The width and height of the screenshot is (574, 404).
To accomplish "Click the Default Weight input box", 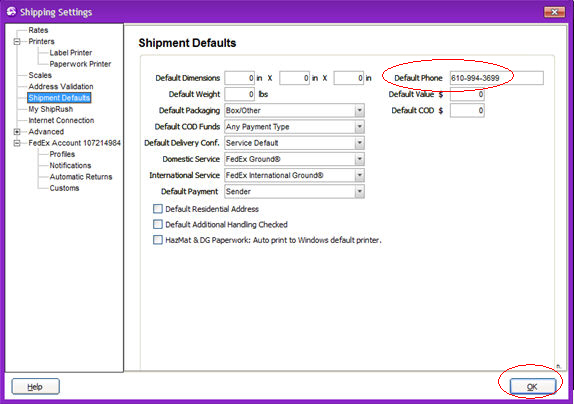I will (239, 94).
